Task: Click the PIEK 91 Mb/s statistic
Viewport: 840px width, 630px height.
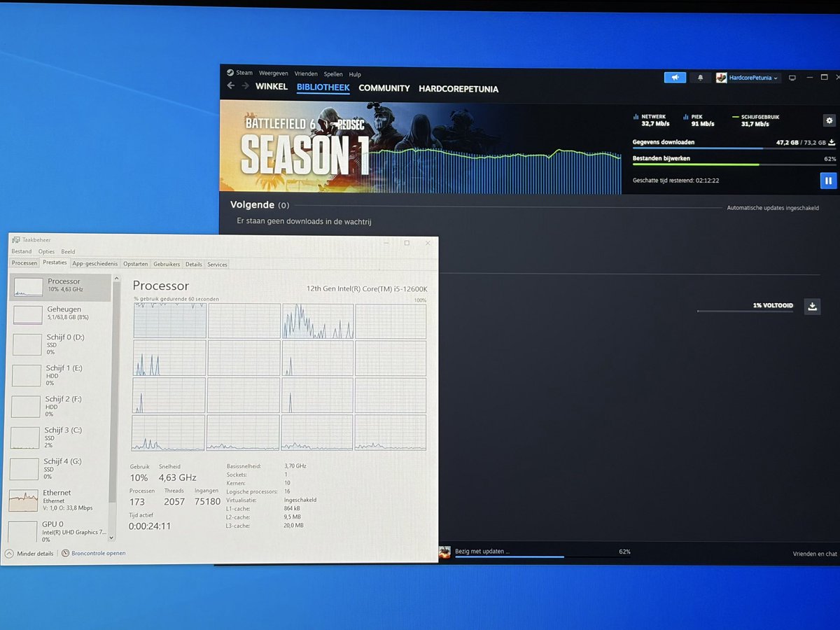Action: point(698,120)
